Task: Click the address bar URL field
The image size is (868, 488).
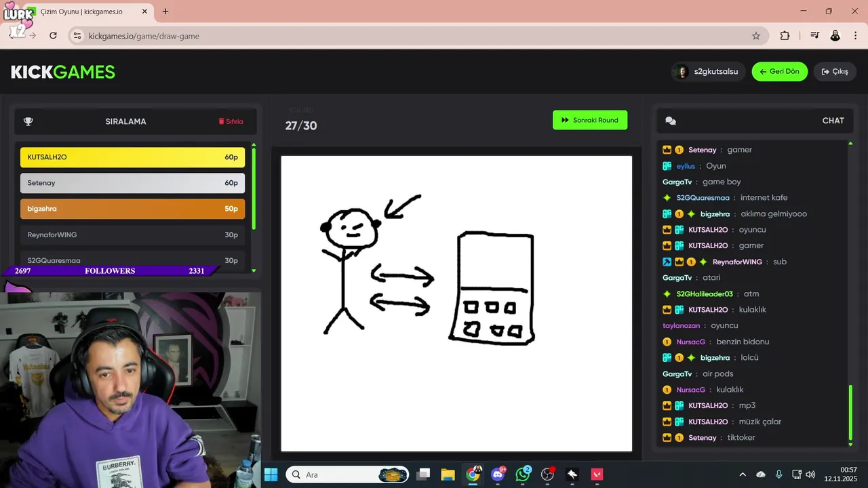Action: click(414, 36)
